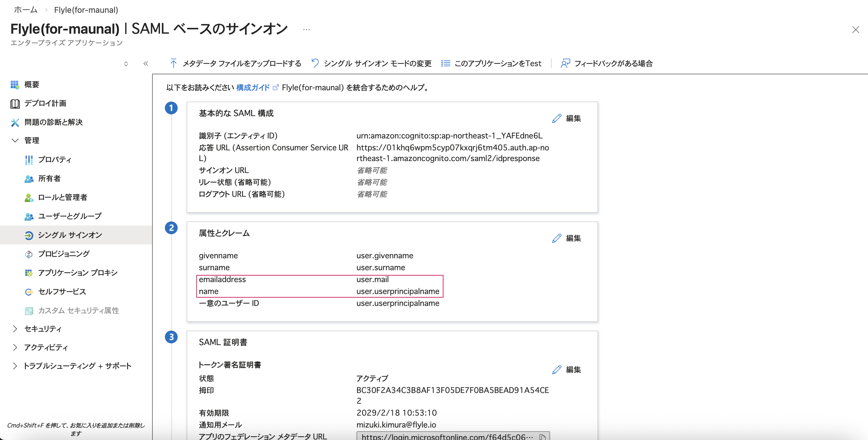
Task: Click pencil edit icon for 属性とクレーム
Action: click(x=557, y=238)
